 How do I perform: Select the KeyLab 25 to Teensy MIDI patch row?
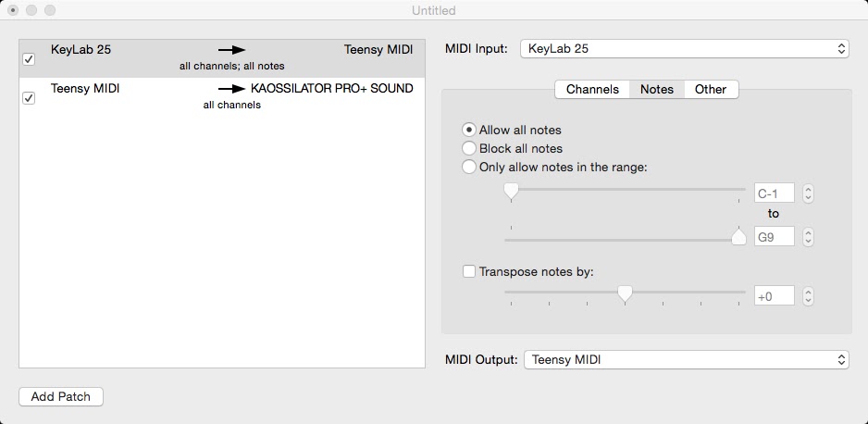[222, 58]
